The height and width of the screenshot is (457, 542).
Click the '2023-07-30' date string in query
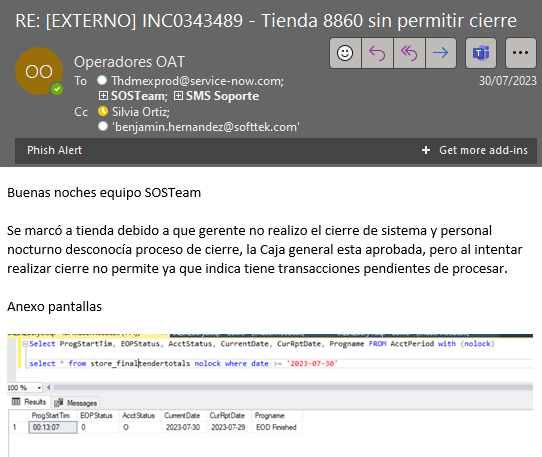312,364
